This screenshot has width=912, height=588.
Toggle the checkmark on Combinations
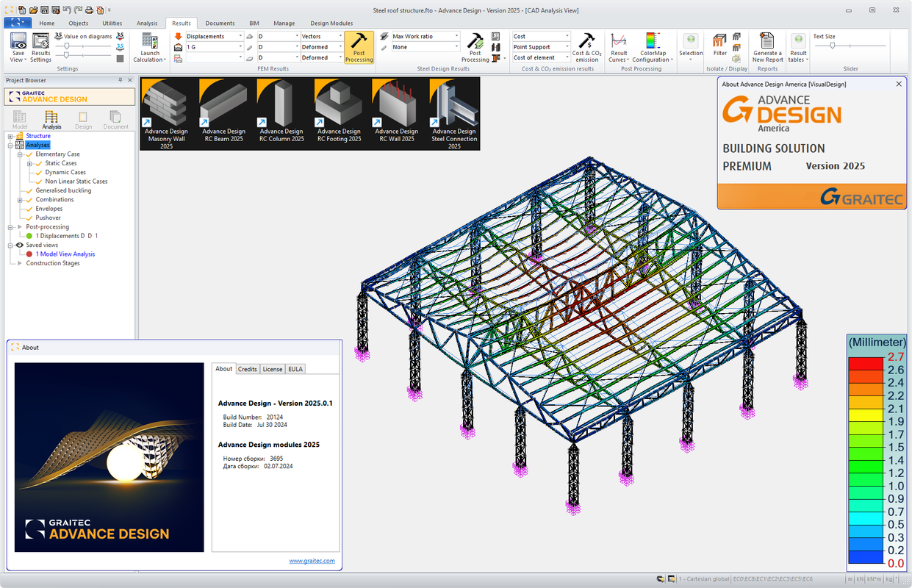pos(29,199)
